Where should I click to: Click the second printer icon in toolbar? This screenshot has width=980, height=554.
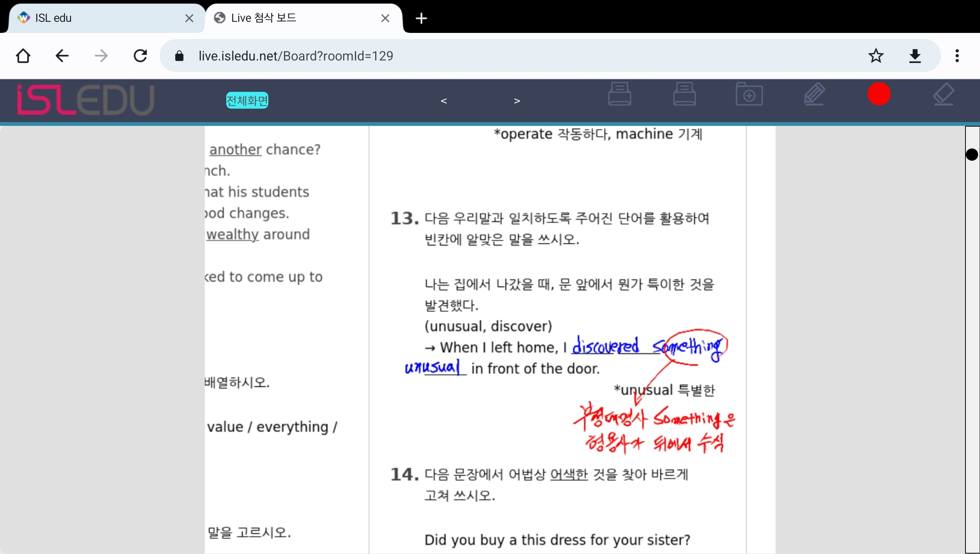click(x=684, y=94)
